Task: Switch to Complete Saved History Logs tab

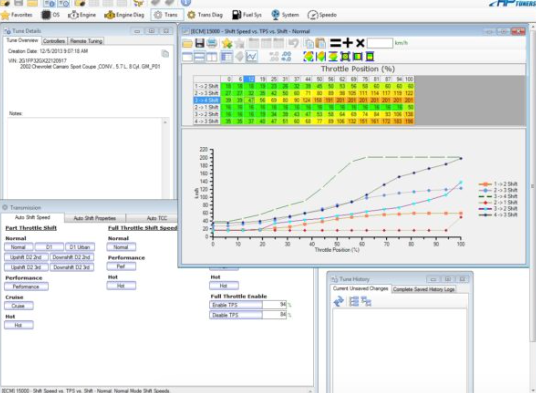Action: pos(424,289)
